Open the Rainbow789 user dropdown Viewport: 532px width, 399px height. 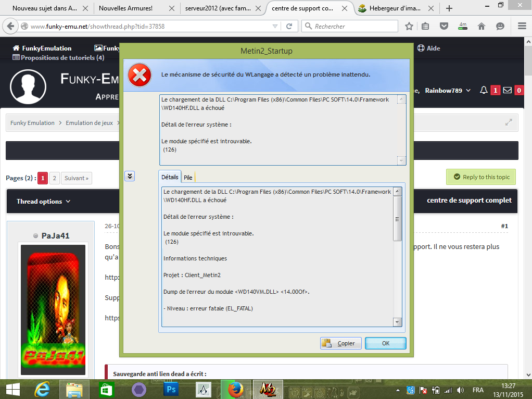(448, 90)
